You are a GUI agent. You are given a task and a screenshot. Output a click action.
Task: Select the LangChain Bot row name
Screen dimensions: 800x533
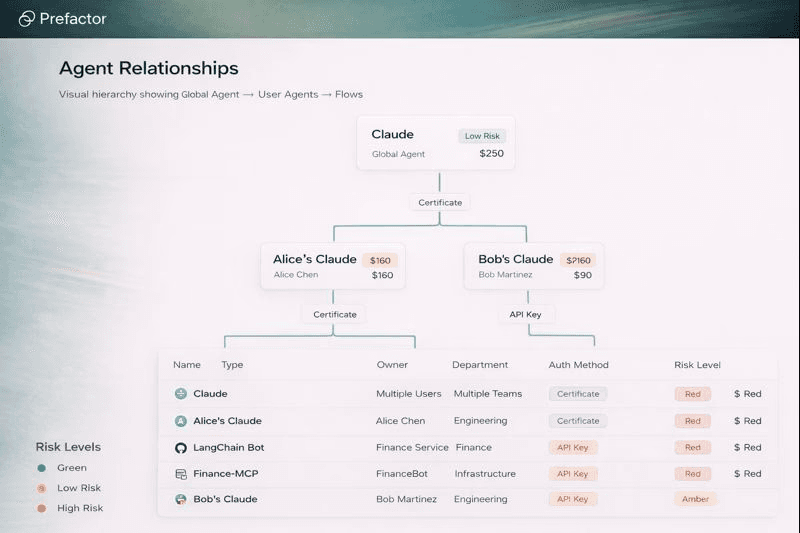(x=229, y=448)
